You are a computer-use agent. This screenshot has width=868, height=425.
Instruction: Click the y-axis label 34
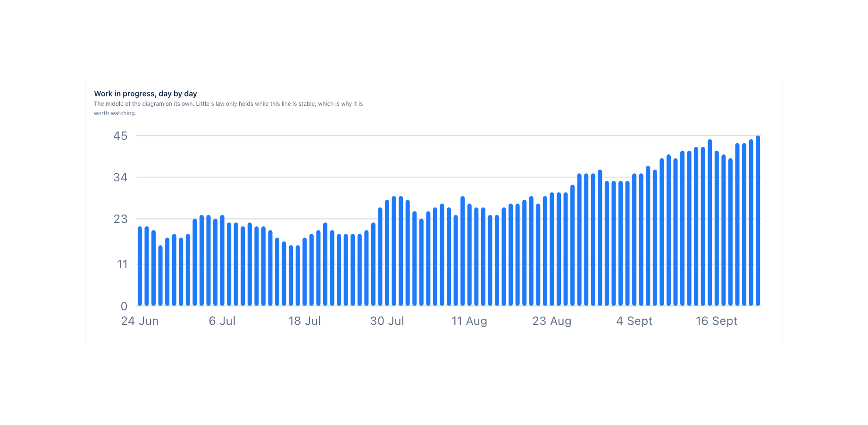120,178
